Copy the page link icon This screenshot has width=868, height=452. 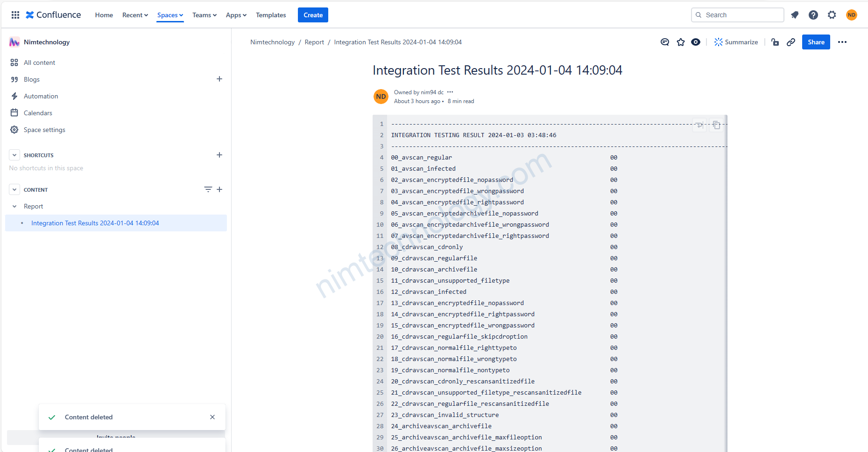coord(791,42)
